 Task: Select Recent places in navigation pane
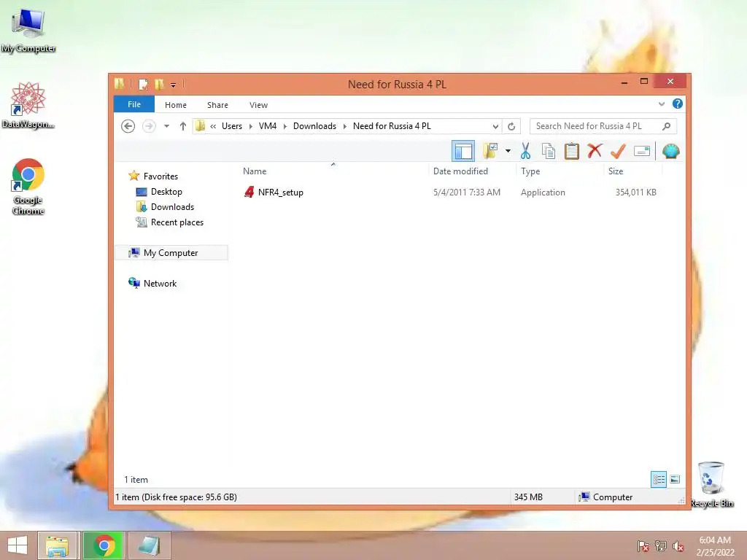point(177,222)
